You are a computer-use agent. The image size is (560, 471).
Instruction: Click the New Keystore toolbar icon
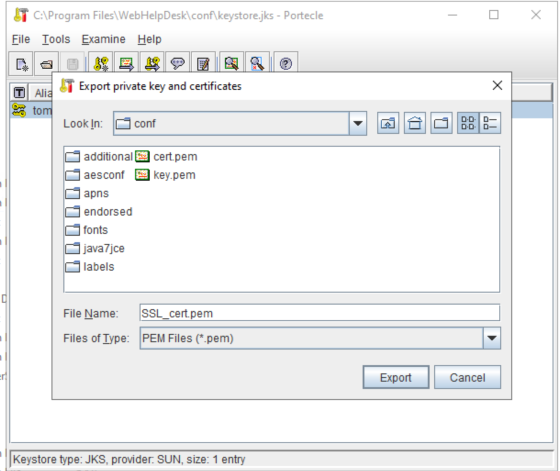pyautogui.click(x=21, y=64)
